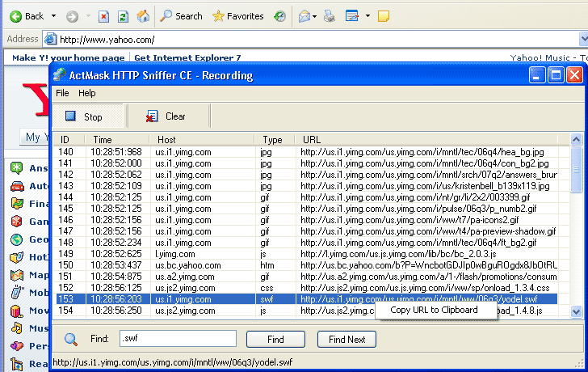The height and width of the screenshot is (372, 588).
Task: Select row 143 kristenbell_b139x119.jpg URL
Action: tap(425, 186)
